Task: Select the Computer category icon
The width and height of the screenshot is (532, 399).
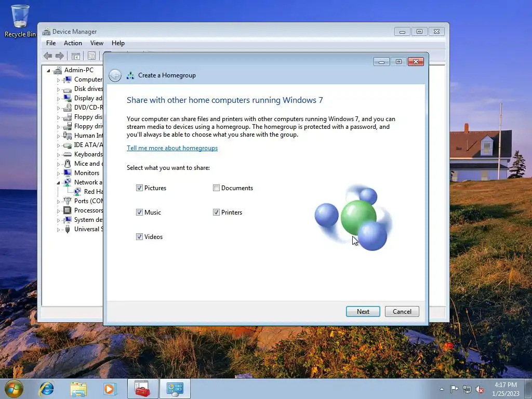Action: click(x=67, y=79)
